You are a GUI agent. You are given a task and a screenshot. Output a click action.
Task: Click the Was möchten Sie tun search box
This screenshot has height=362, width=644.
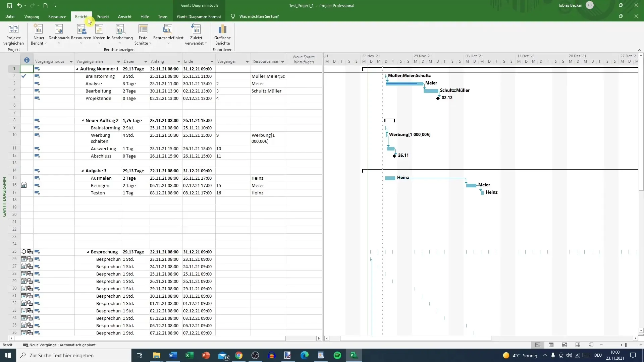click(259, 16)
